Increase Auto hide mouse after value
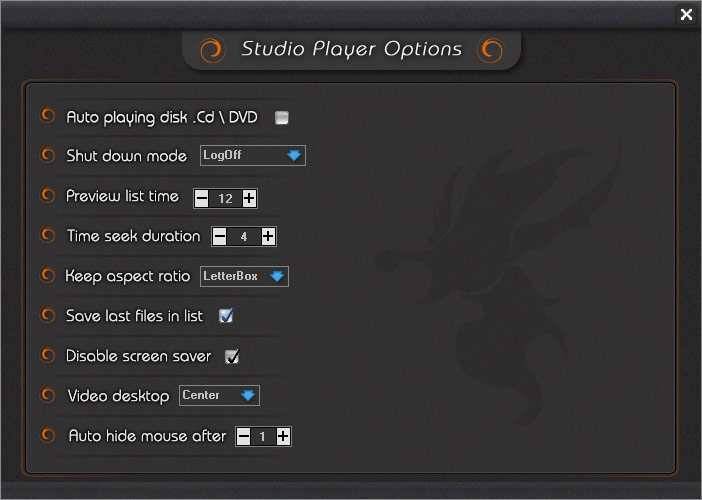Screen dimensions: 702x500 coord(283,436)
